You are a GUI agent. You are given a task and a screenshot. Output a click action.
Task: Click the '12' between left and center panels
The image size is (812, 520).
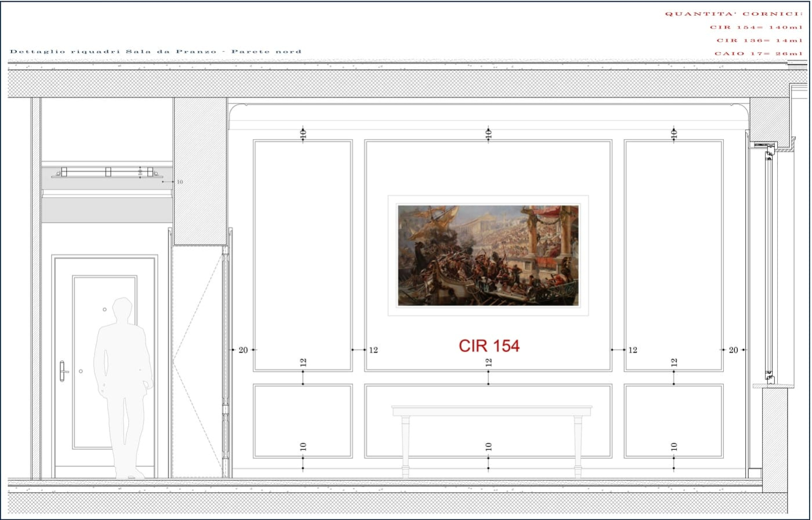click(374, 350)
